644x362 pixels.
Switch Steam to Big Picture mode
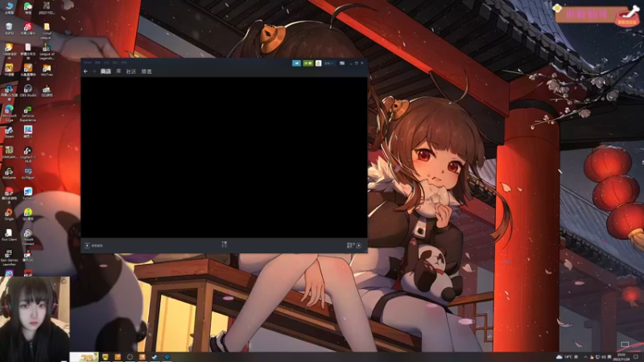point(342,64)
